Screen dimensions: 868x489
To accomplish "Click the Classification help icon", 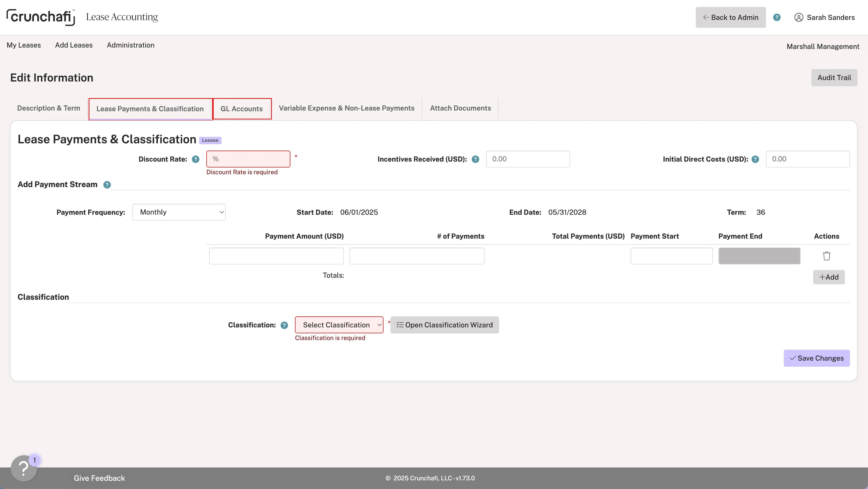I will 284,325.
